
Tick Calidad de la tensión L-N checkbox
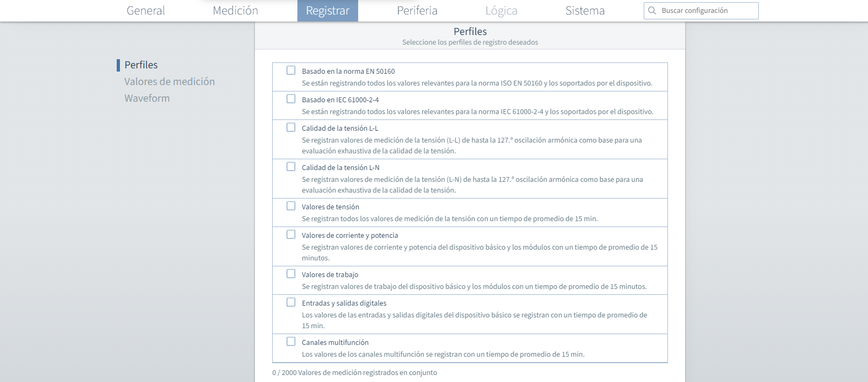click(291, 167)
